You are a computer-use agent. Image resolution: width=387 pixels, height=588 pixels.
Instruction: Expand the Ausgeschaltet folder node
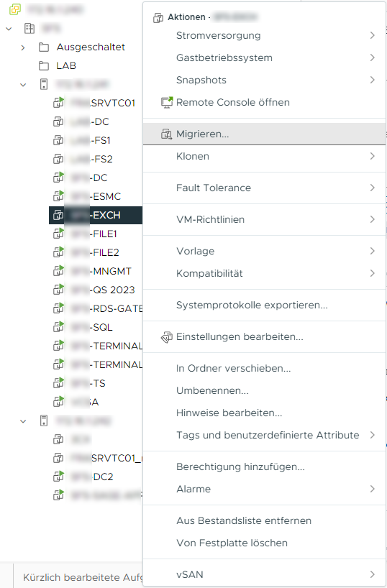pyautogui.click(x=23, y=47)
